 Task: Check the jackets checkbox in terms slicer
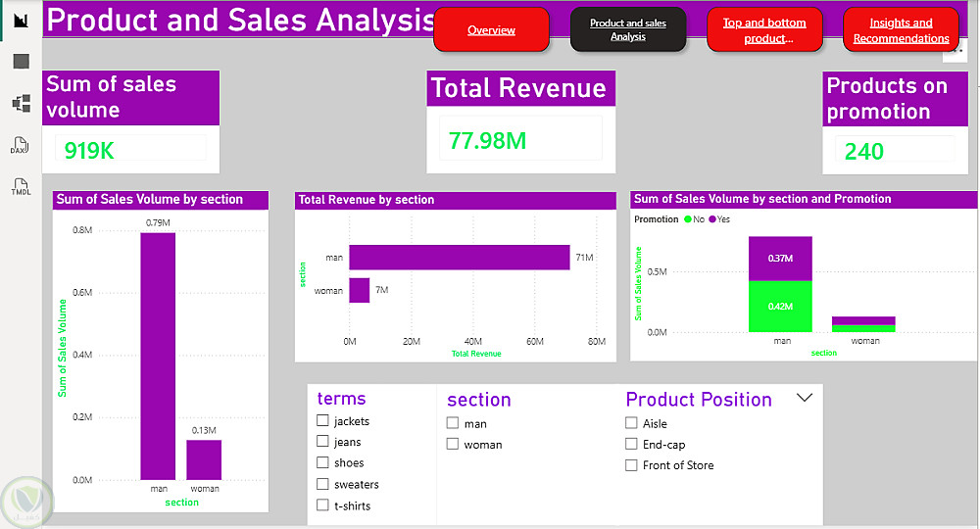[x=322, y=421]
